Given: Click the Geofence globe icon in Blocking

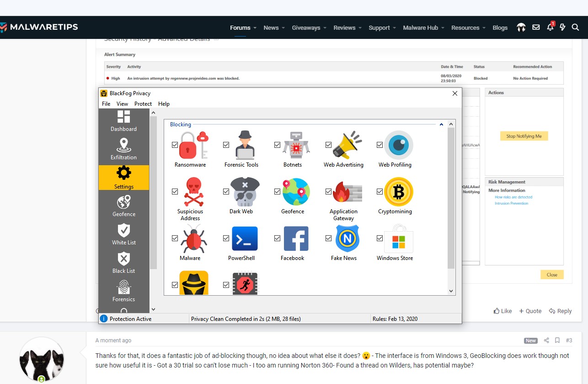Looking at the screenshot, I should [296, 192].
